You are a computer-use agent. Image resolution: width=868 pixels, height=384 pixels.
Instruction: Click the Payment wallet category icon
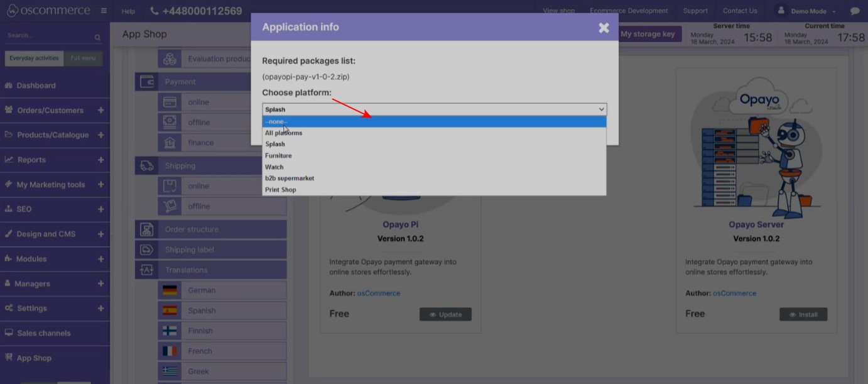(147, 82)
